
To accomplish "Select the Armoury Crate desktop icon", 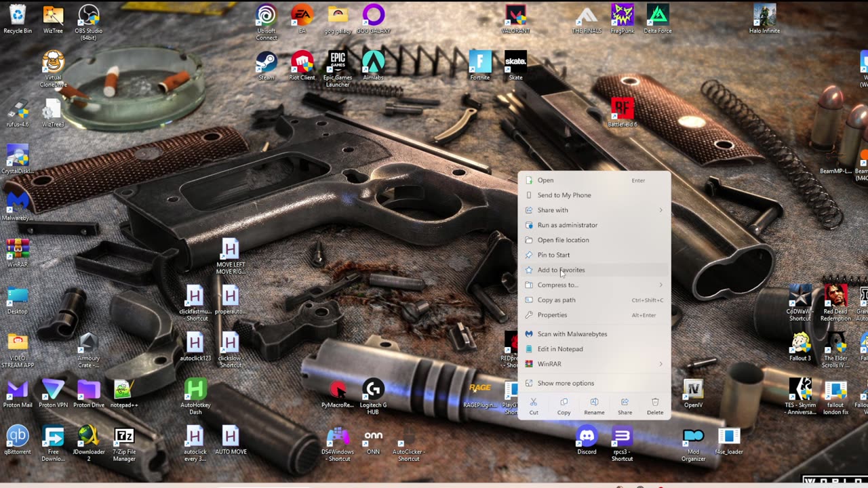I will pyautogui.click(x=89, y=350).
